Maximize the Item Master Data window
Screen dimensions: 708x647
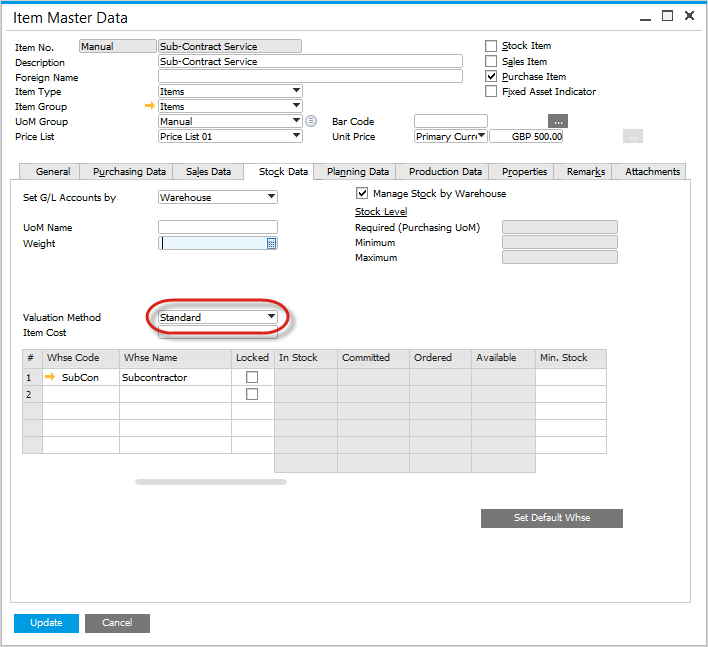coord(668,16)
